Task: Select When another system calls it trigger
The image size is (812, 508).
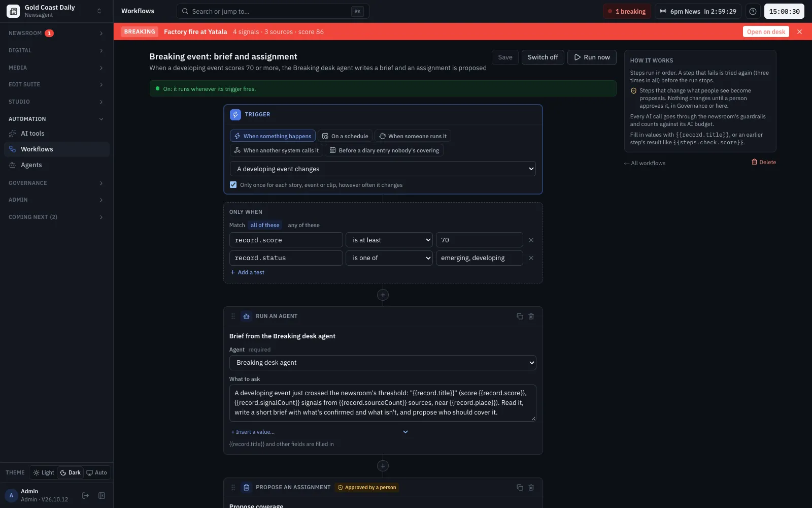Action: (x=277, y=150)
